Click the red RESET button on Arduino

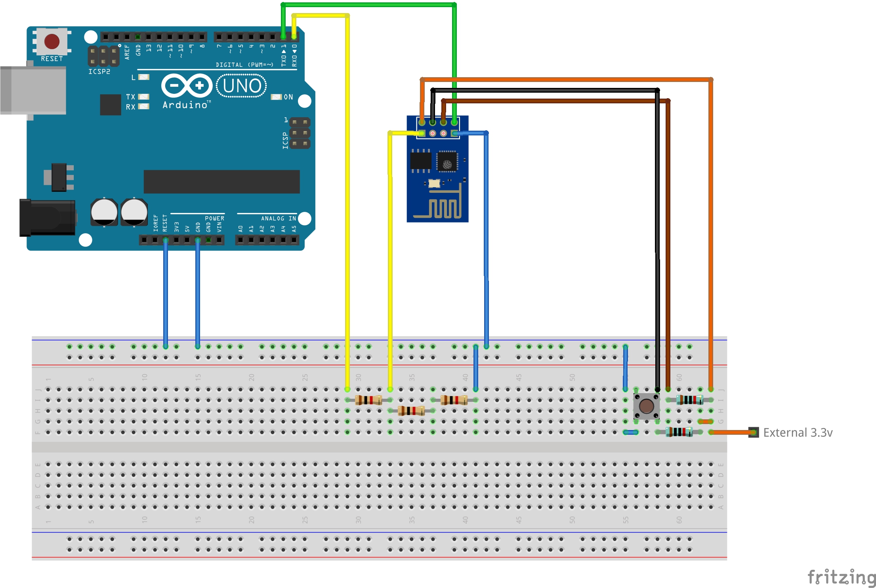52,41
